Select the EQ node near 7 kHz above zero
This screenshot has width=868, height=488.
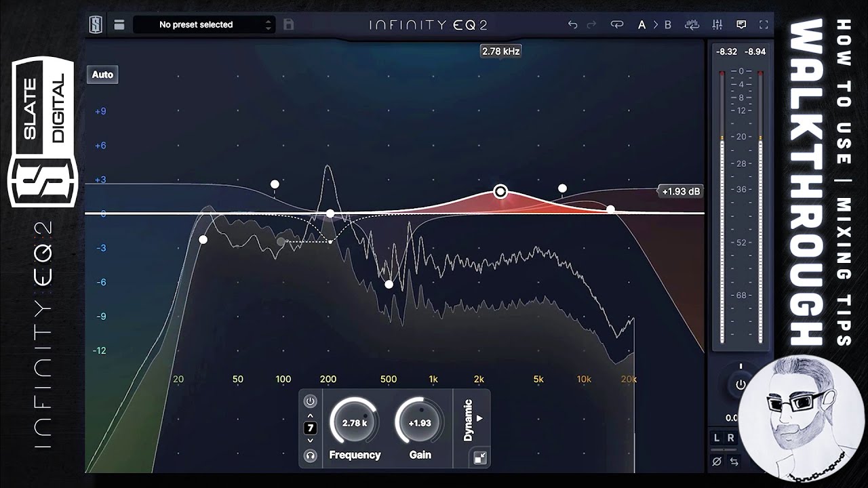coord(562,188)
